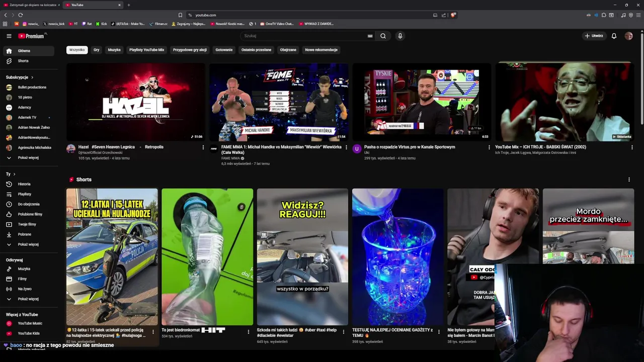Start voice search with microphone icon
This screenshot has height=362, width=644.
pyautogui.click(x=400, y=36)
